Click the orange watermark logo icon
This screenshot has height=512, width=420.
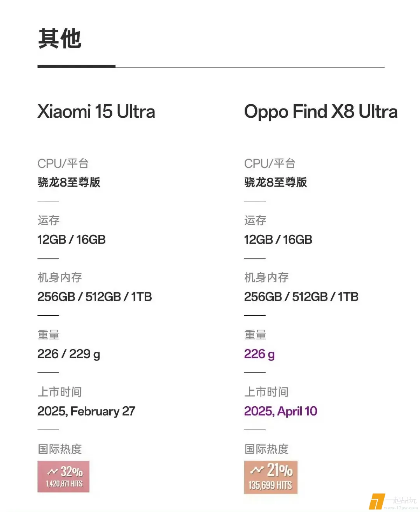(376, 502)
